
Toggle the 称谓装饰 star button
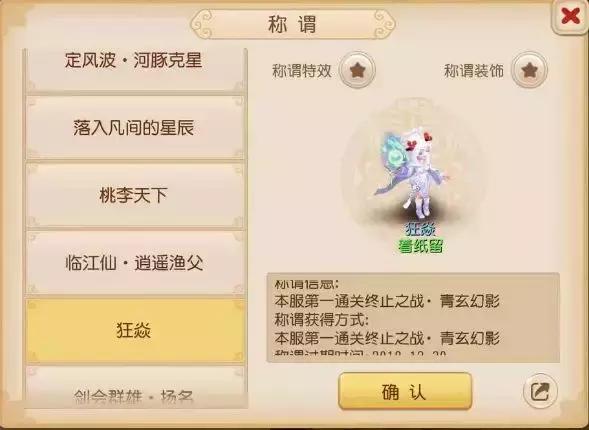[x=530, y=70]
